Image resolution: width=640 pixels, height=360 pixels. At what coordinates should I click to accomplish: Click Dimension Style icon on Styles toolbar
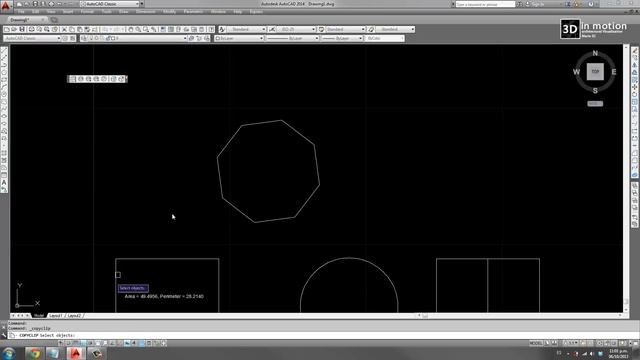[272, 29]
